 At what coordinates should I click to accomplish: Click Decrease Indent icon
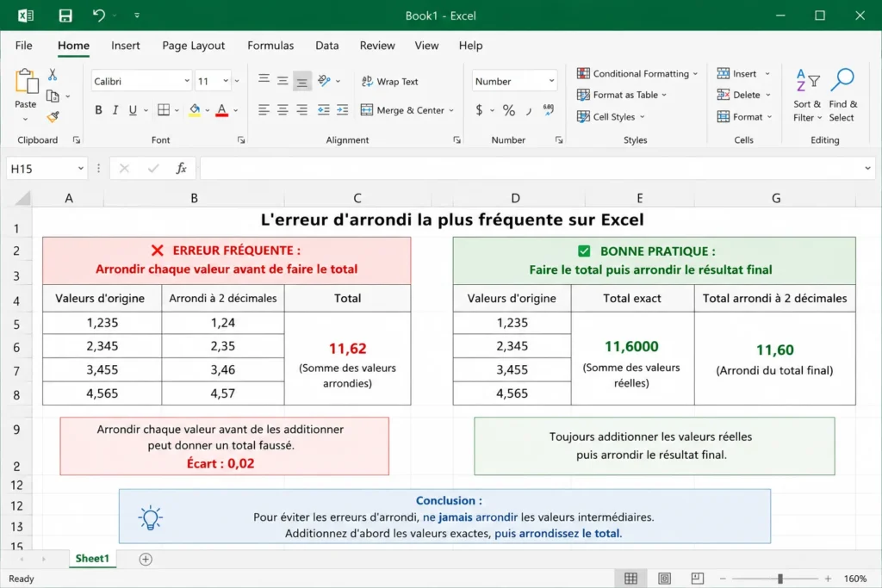[x=324, y=110]
